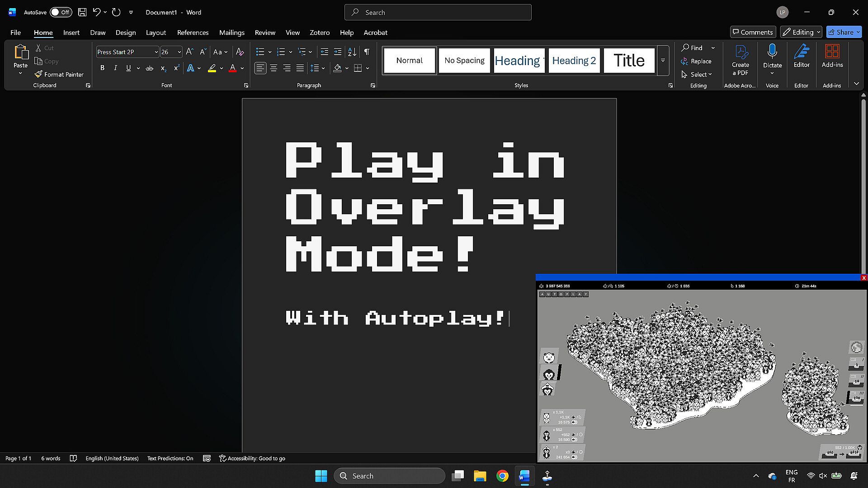Viewport: 868px width, 488px height.
Task: Click the Save disk icon in title bar
Action: coord(82,12)
